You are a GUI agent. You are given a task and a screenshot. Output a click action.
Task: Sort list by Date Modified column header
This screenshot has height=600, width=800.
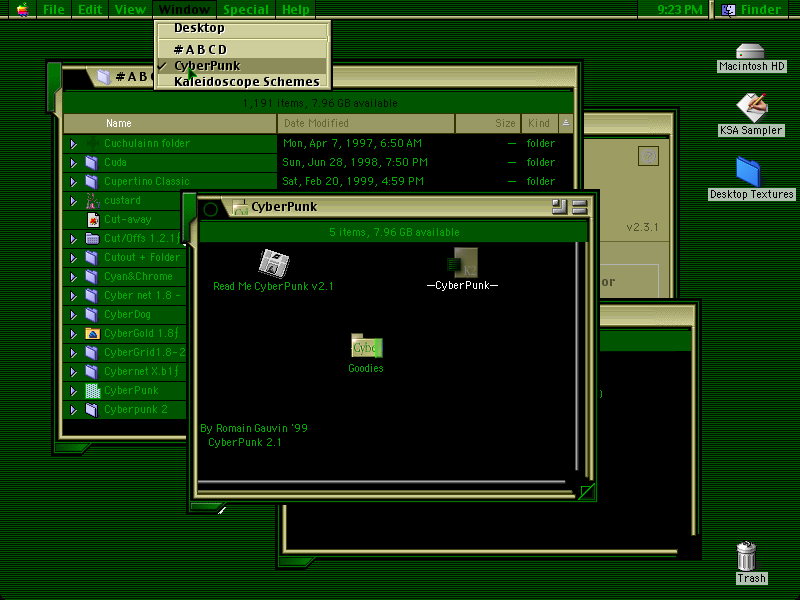click(366, 123)
